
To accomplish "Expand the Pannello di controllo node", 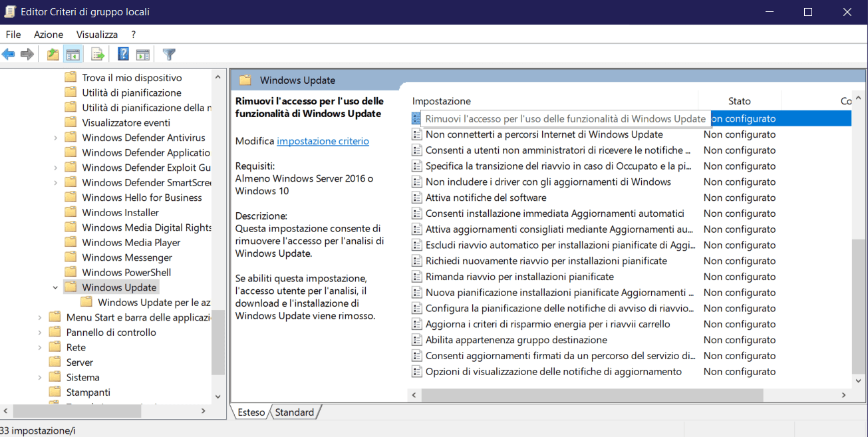I will tap(40, 333).
